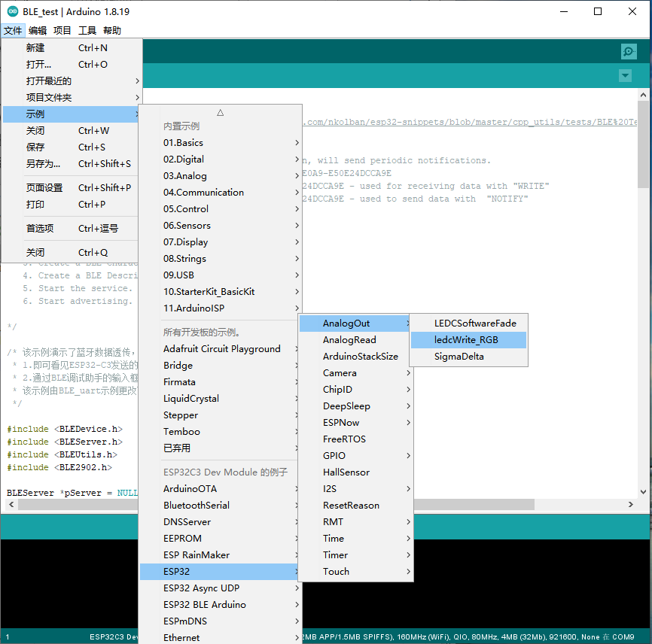Open the 工具 menu
Screen dimensions: 652x644
(87, 30)
